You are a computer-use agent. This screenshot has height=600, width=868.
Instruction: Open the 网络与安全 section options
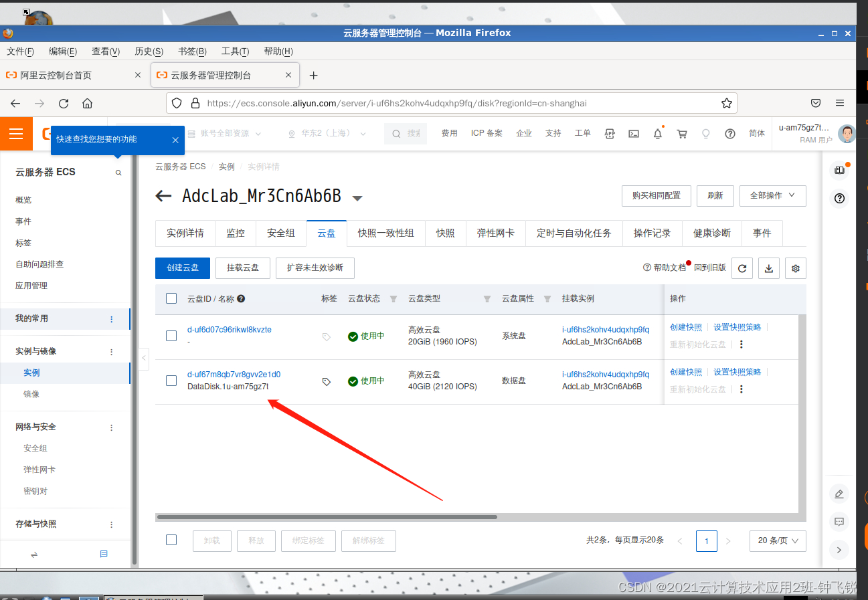coord(112,427)
